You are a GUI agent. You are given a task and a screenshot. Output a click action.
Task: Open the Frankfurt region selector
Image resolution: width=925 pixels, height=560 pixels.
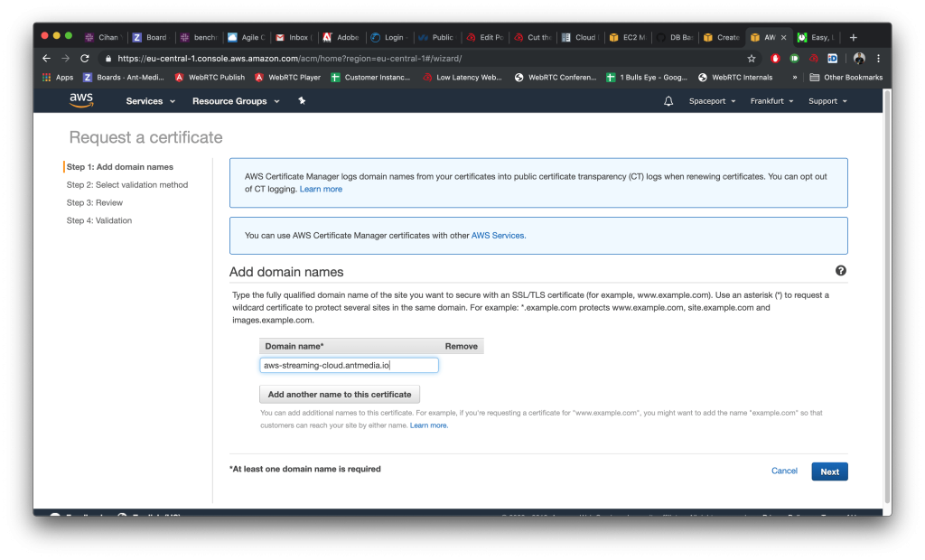(x=771, y=101)
